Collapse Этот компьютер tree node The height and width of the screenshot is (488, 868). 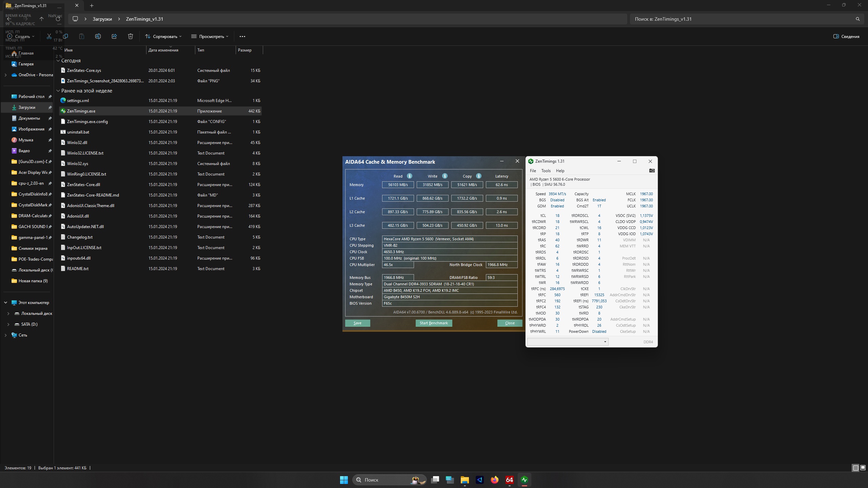point(6,303)
